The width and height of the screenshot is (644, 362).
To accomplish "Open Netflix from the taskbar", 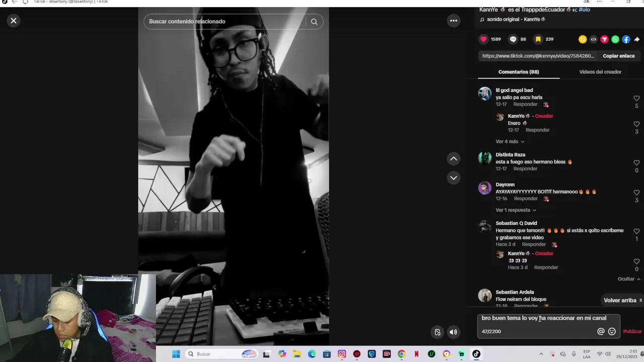I will pyautogui.click(x=417, y=354).
